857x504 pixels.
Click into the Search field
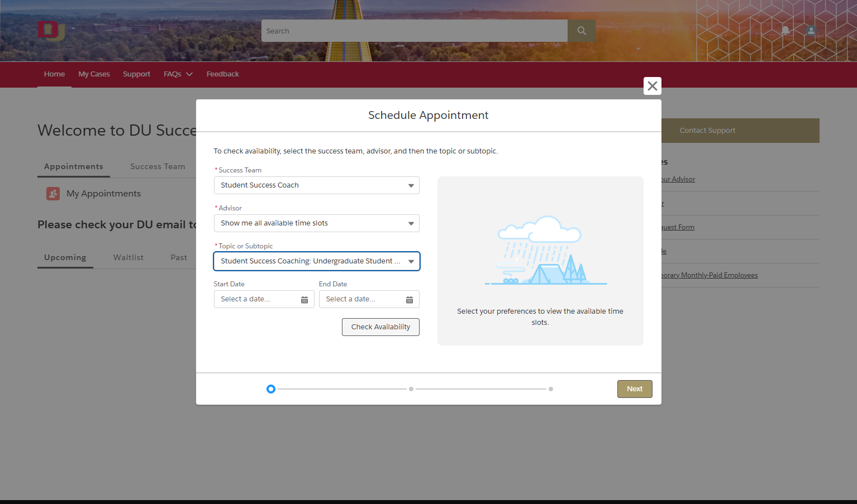pos(415,31)
